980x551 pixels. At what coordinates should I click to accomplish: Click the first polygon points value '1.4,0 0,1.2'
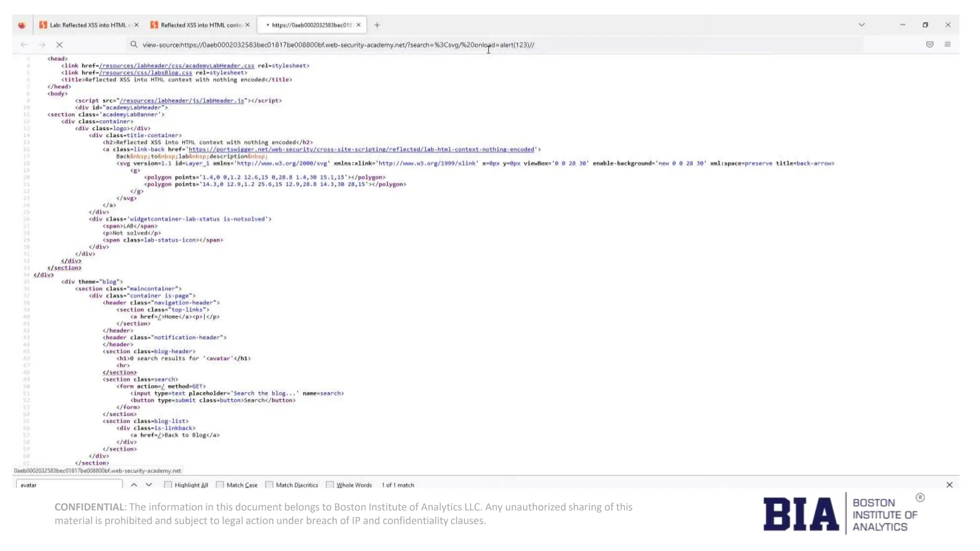[274, 177]
